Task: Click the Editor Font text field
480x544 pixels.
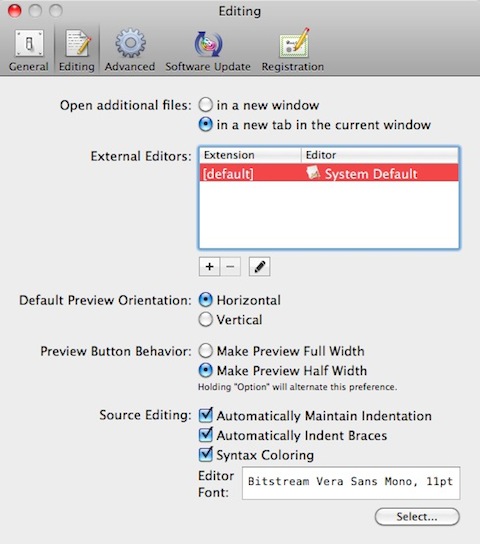Action: pyautogui.click(x=351, y=483)
